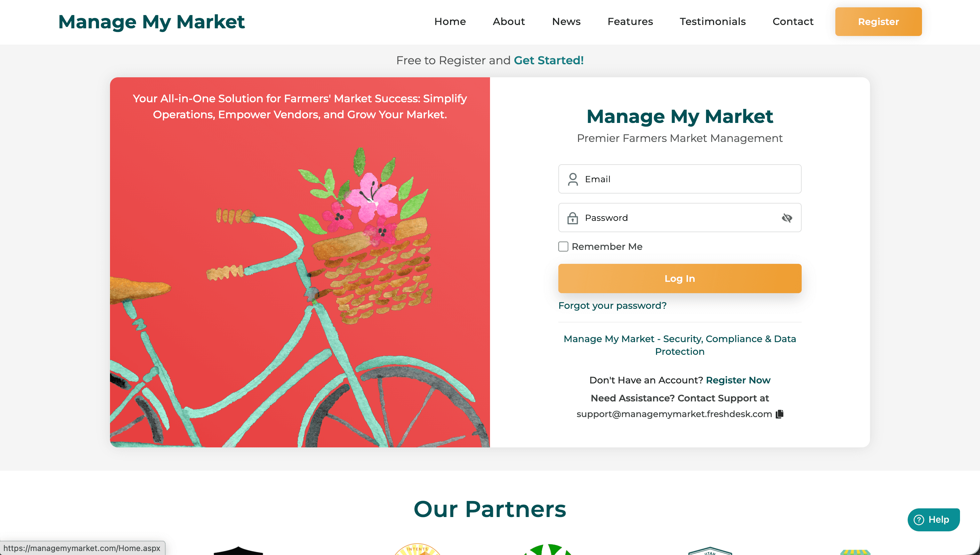Click the lock icon in the Password field

572,218
